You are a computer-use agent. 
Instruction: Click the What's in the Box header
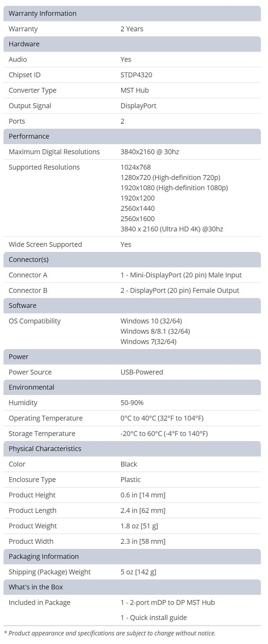pyautogui.click(x=36, y=587)
